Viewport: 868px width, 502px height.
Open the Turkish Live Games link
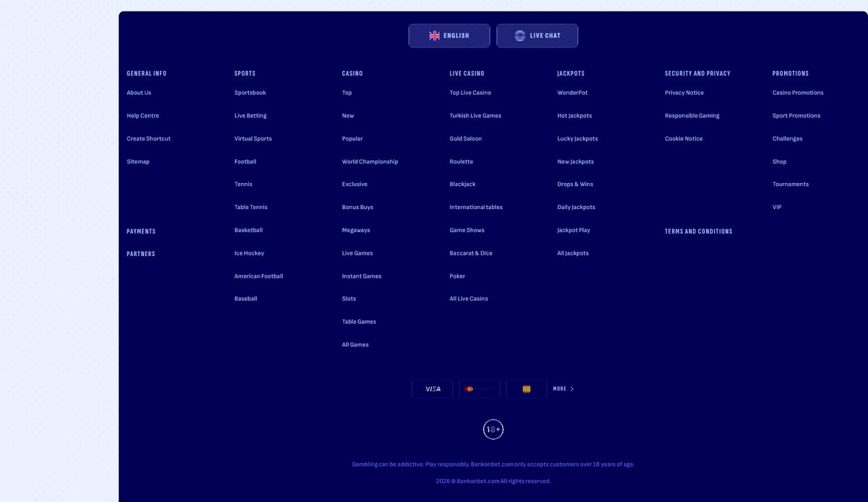[475, 116]
